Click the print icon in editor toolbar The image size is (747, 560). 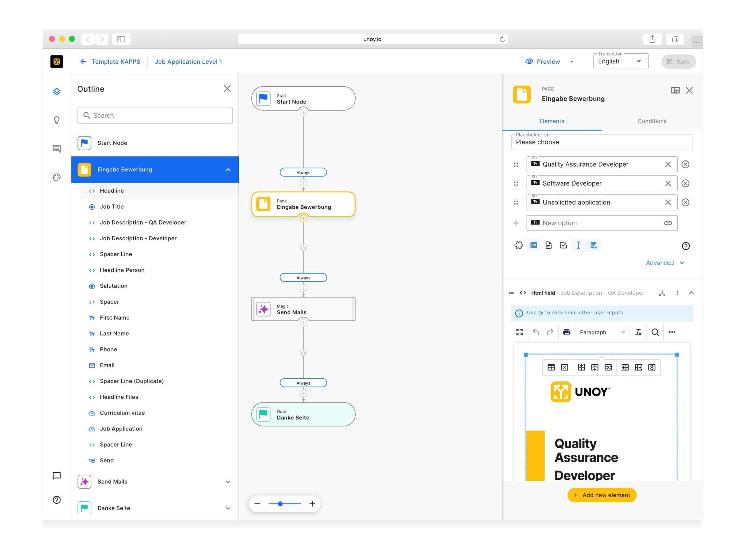(566, 332)
